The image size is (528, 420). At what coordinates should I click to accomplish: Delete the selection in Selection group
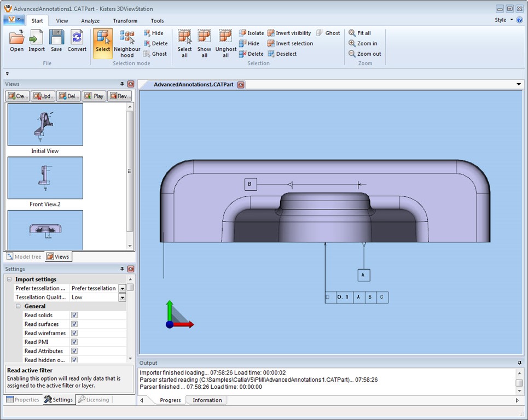click(x=251, y=54)
